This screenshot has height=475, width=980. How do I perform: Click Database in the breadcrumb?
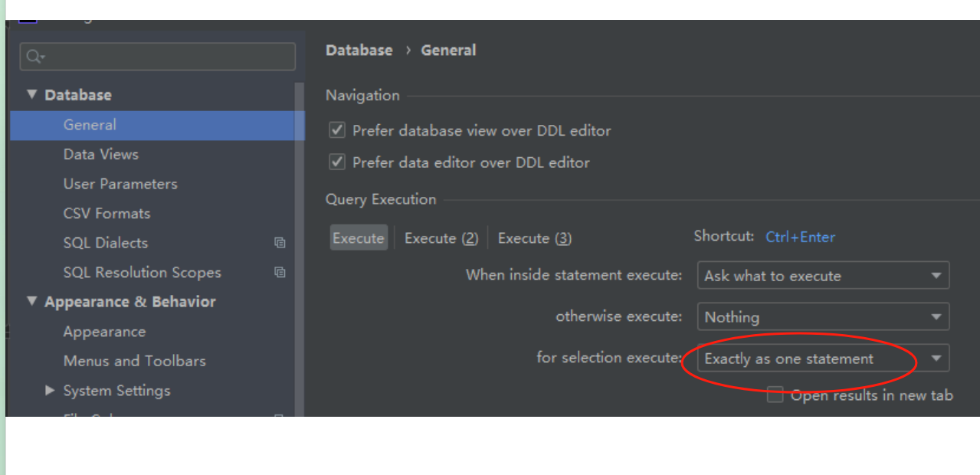pyautogui.click(x=359, y=51)
